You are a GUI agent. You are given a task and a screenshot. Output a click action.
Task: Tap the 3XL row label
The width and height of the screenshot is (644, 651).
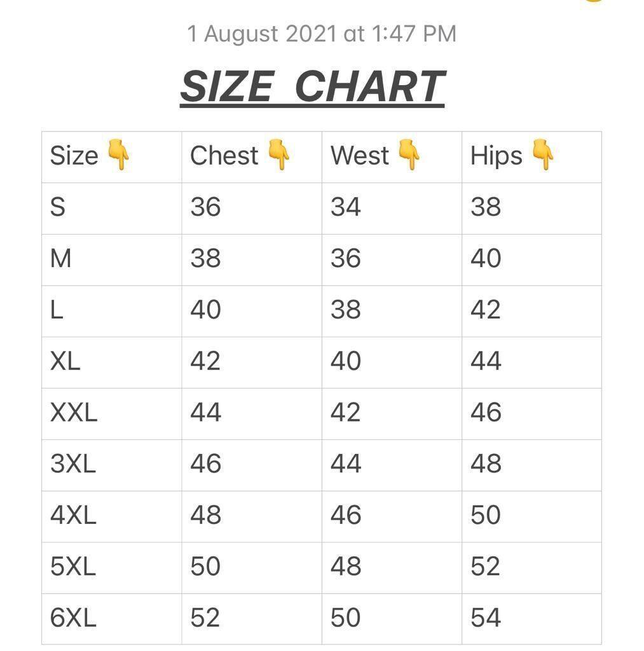point(73,463)
